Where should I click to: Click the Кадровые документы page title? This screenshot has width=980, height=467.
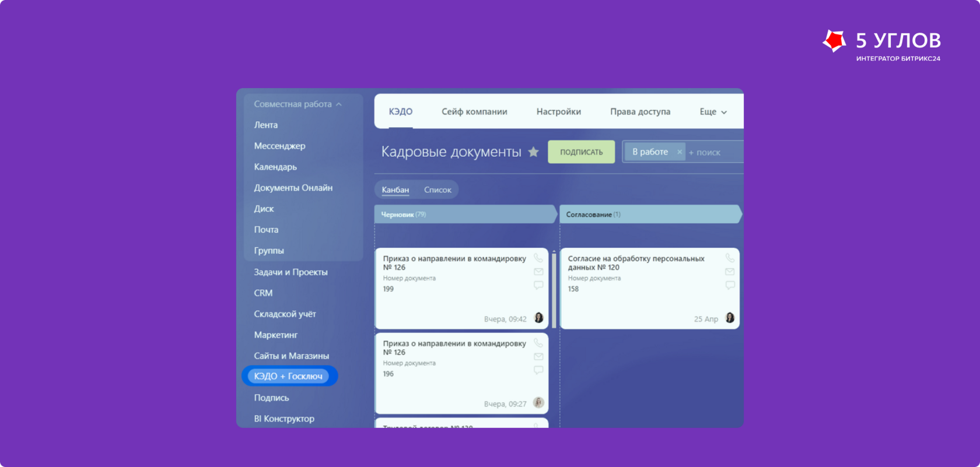point(451,152)
